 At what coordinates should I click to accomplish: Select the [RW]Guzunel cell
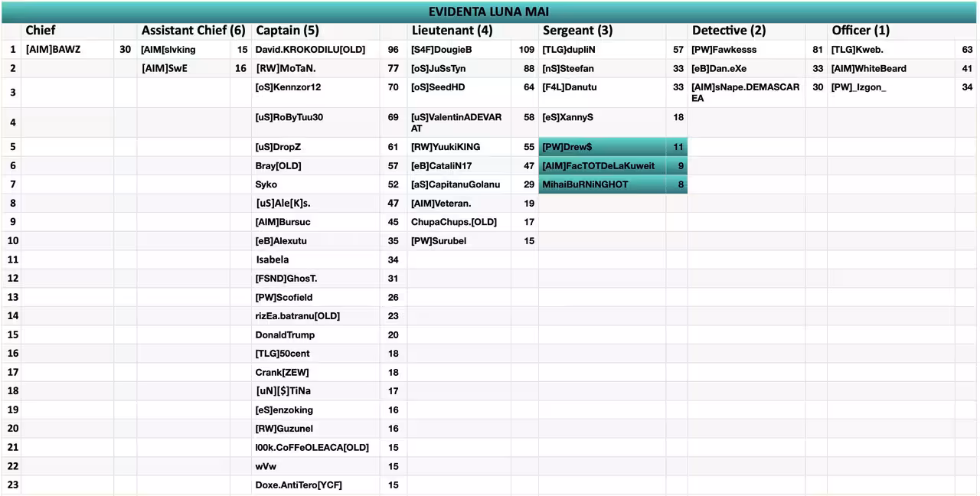coord(315,428)
